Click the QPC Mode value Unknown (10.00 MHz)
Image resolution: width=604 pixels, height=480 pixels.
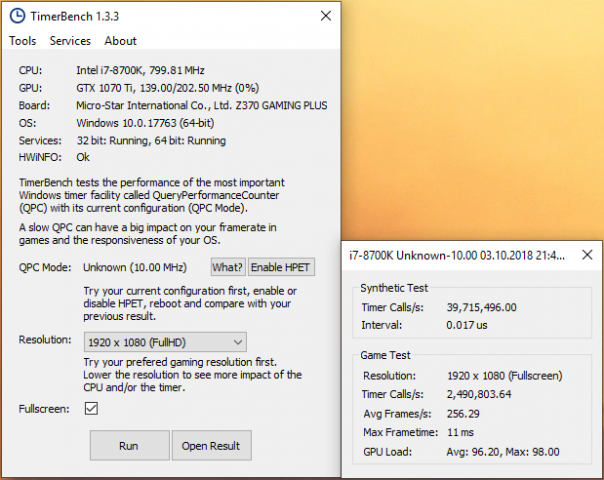click(x=141, y=267)
